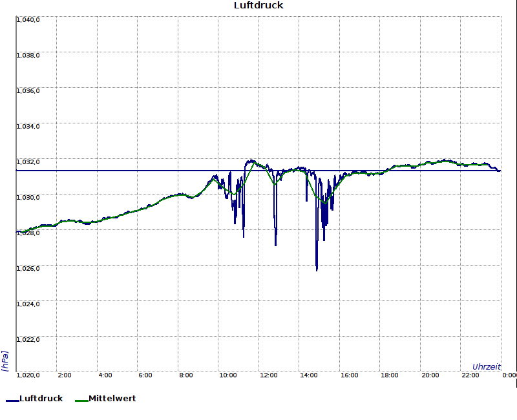Click the 22:00 time label

click(470, 375)
